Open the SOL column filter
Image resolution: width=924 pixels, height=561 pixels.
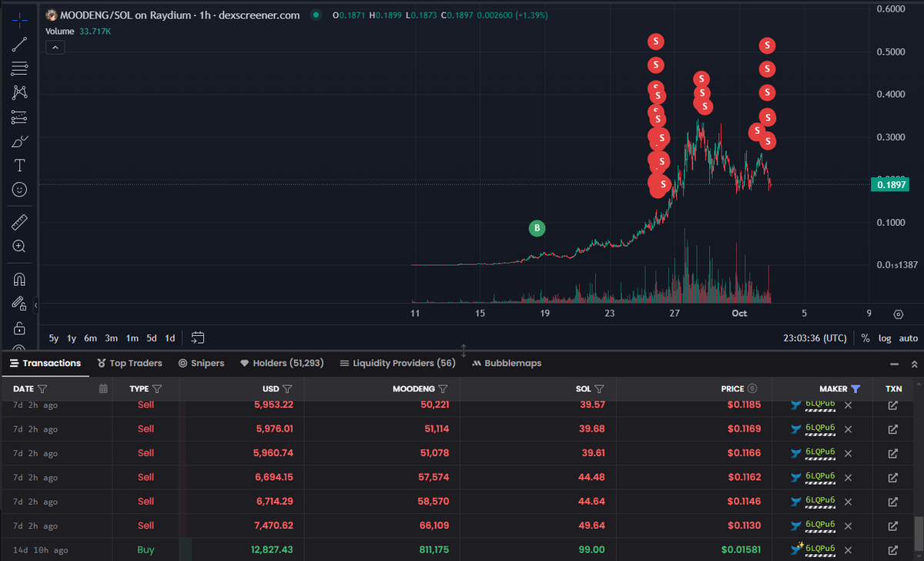[599, 389]
